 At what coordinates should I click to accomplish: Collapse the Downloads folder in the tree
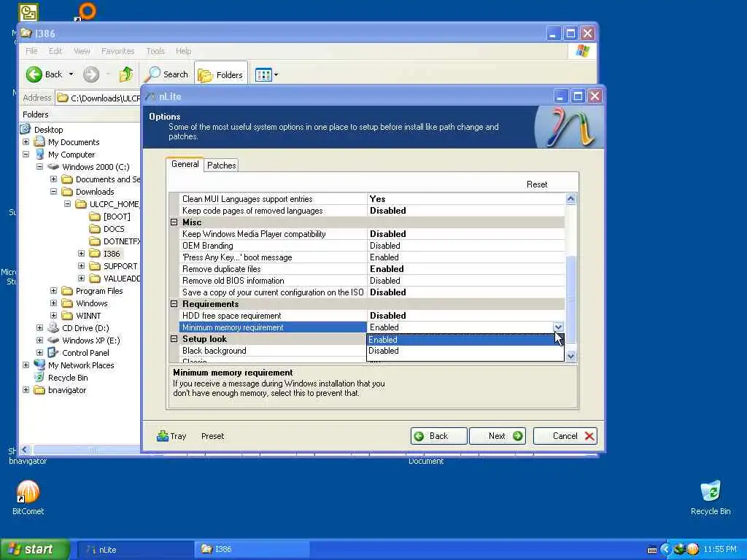coord(54,192)
